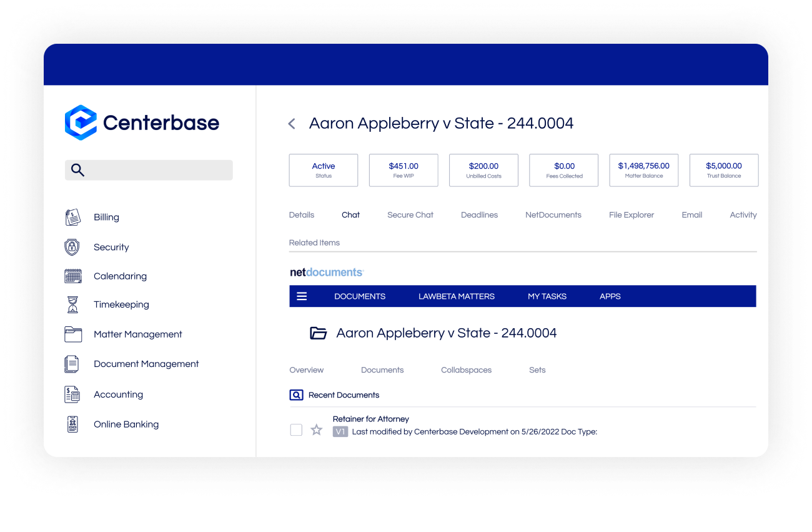Viewport: 812px width, 532px height.
Task: Click the Timekeeping hourglass icon
Action: coord(73,305)
